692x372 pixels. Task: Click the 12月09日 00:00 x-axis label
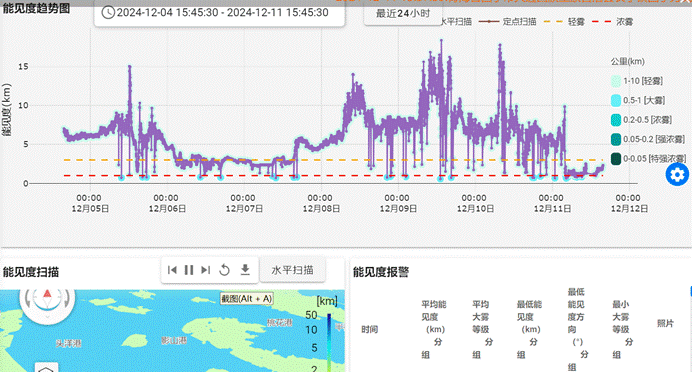[398, 203]
